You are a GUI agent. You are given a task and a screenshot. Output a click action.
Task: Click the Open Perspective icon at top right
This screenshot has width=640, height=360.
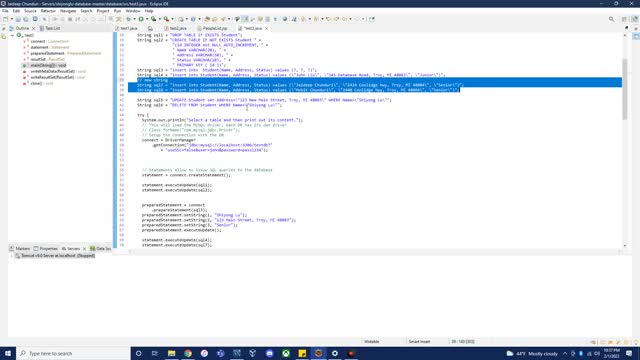click(624, 19)
